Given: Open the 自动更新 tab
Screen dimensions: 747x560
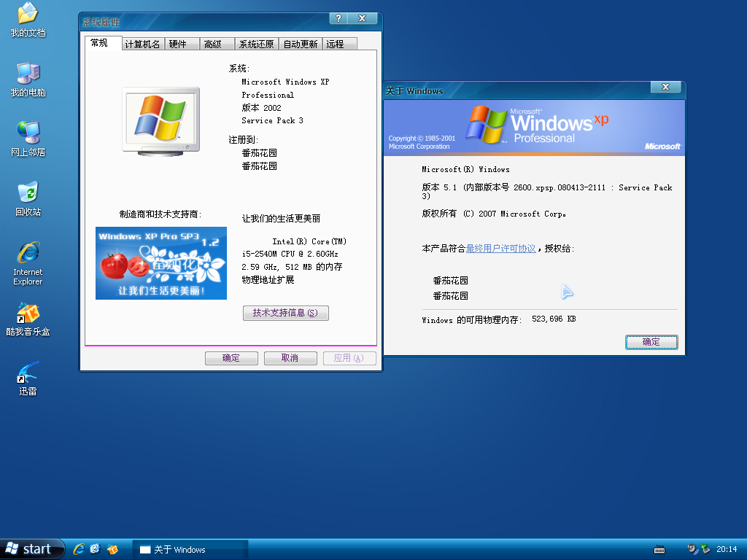Looking at the screenshot, I should pyautogui.click(x=300, y=44).
